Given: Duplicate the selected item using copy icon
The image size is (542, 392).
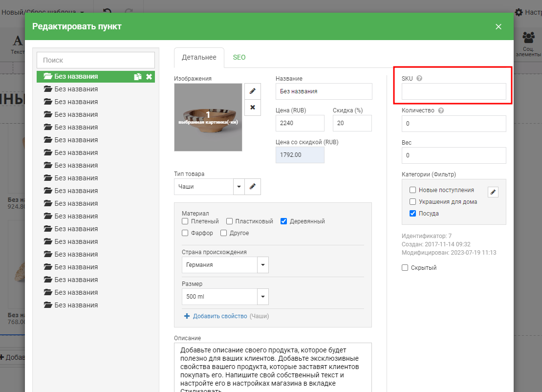Looking at the screenshot, I should [138, 77].
